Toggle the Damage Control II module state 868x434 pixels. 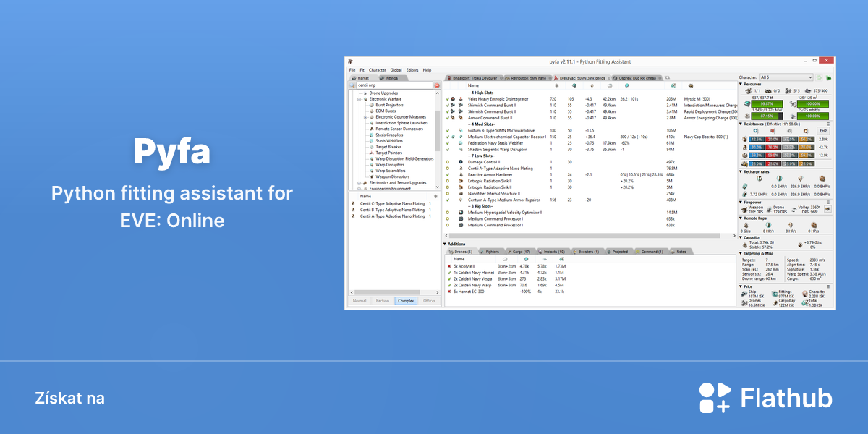(449, 162)
